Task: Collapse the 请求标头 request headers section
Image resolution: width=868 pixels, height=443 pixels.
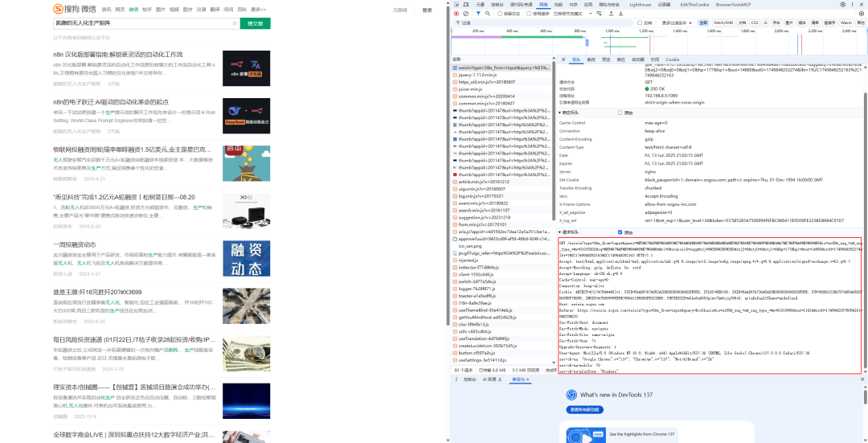Action: point(568,232)
